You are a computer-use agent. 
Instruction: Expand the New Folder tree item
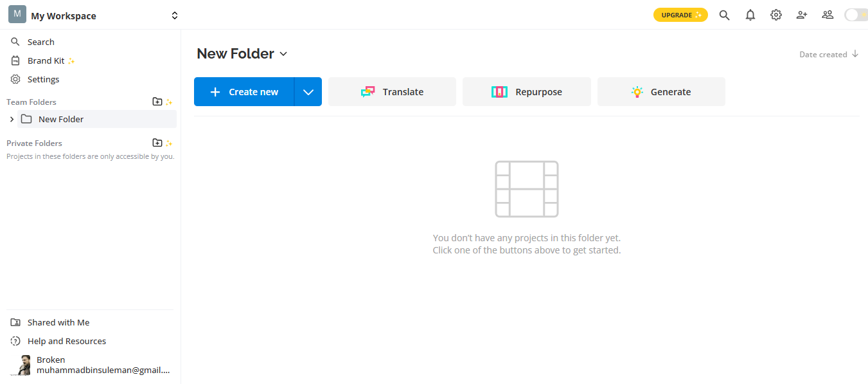pyautogui.click(x=12, y=119)
